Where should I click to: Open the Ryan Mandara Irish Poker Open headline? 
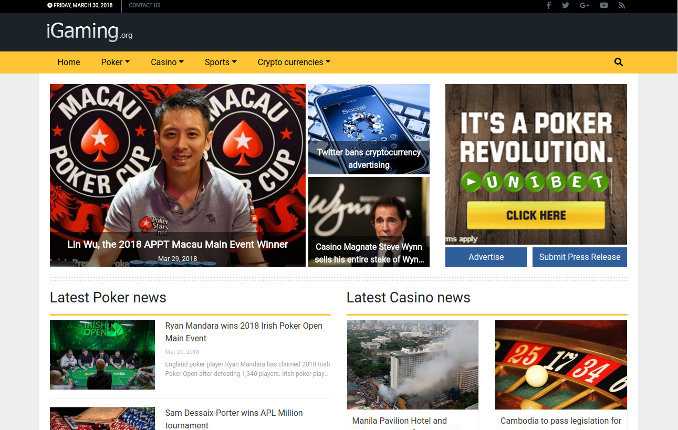[x=244, y=332]
